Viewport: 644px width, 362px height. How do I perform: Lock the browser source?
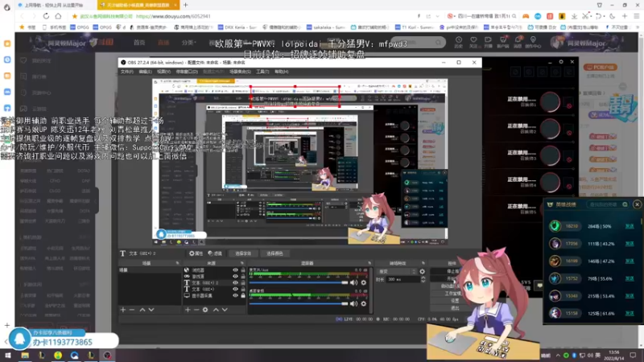tap(243, 270)
